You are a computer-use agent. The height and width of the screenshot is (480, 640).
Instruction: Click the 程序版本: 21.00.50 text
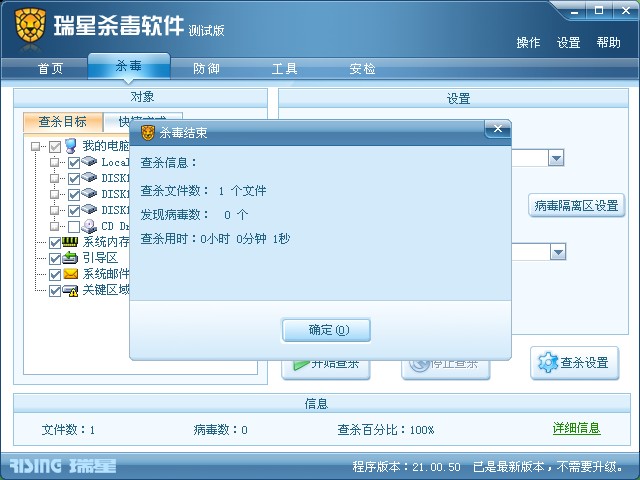407,467
